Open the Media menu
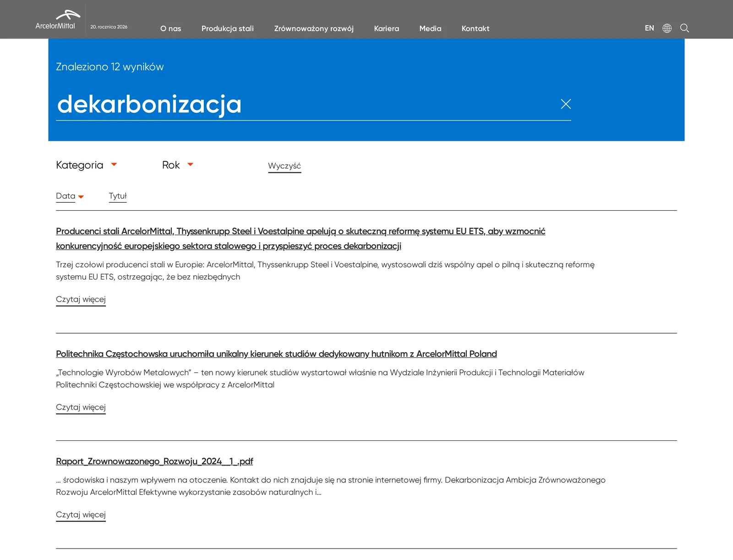This screenshot has width=733, height=560. (430, 28)
